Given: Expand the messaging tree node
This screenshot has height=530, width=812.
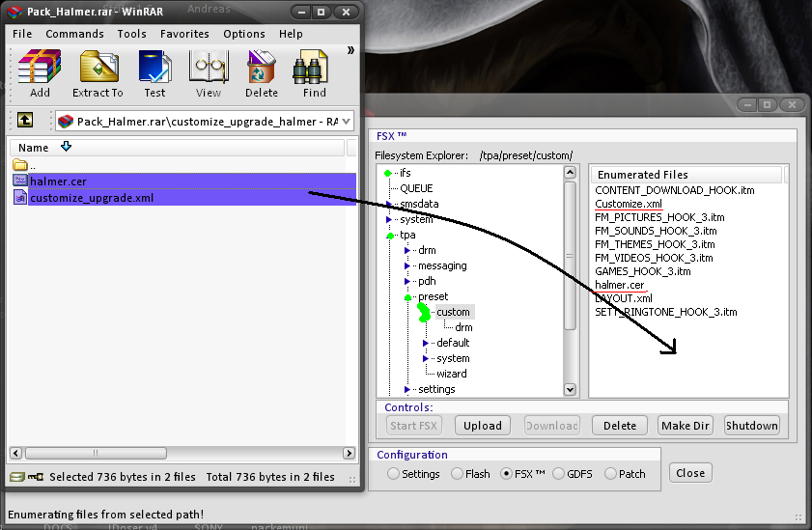Looking at the screenshot, I should coord(407,266).
